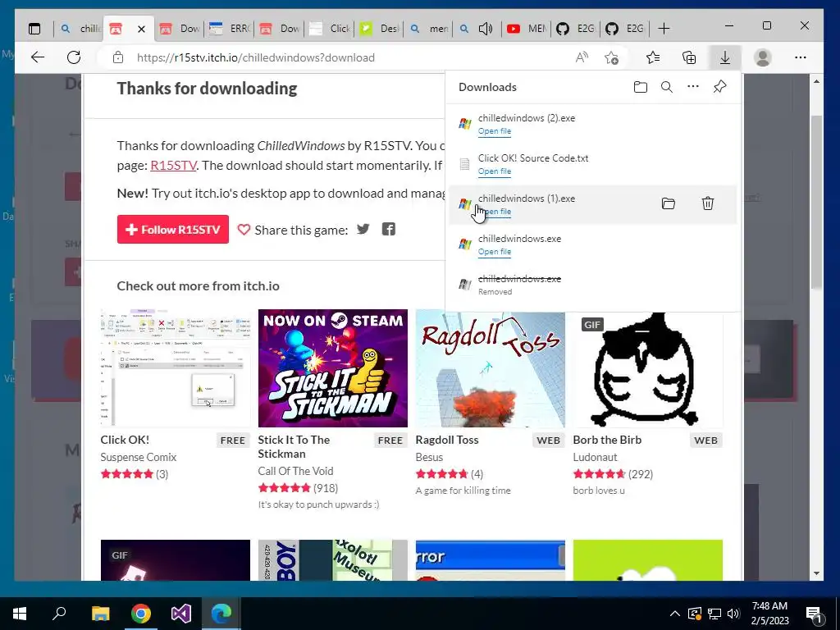Open Edge Settings and more menu
Screen dimensions: 840x630
click(801, 57)
